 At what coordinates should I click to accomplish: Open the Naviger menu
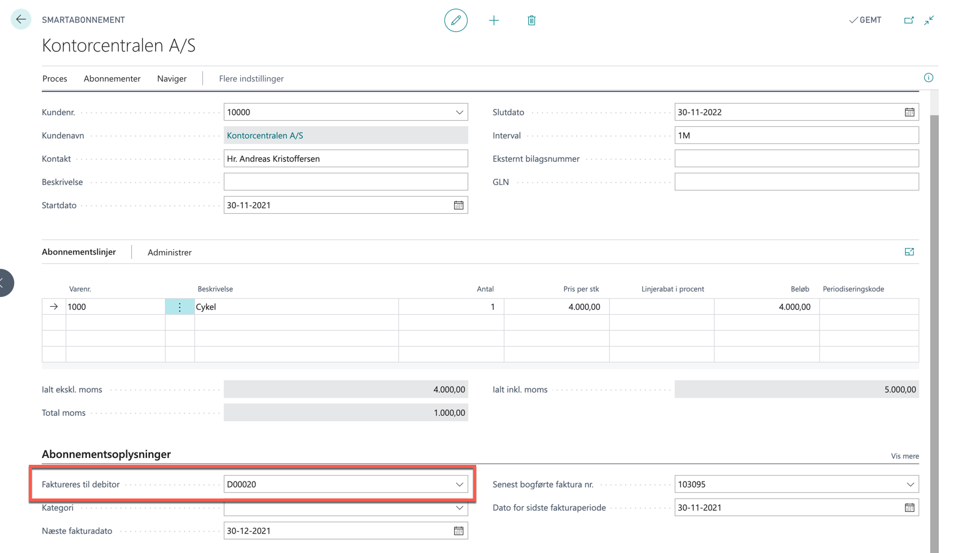coord(172,78)
